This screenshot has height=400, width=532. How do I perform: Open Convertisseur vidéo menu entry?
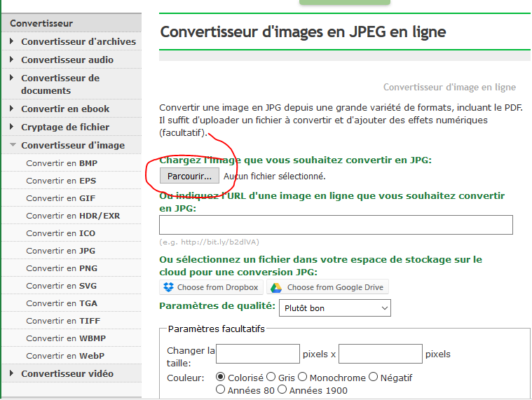tap(67, 373)
